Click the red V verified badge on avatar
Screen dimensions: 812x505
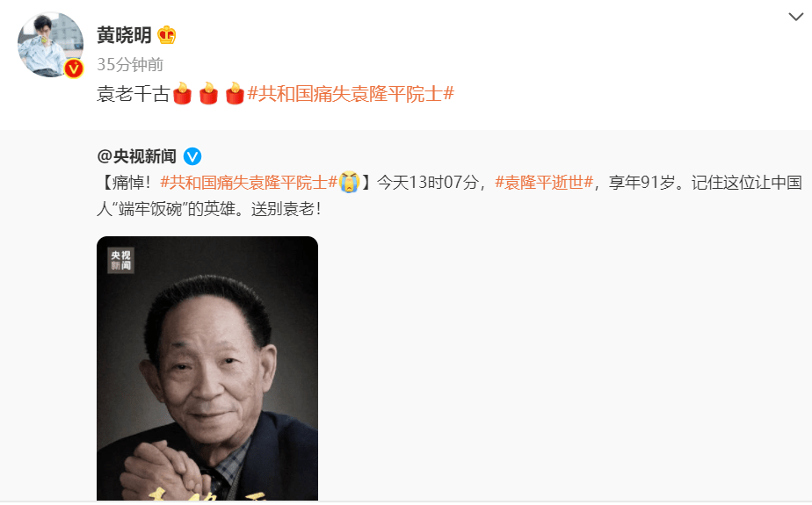[x=74, y=69]
